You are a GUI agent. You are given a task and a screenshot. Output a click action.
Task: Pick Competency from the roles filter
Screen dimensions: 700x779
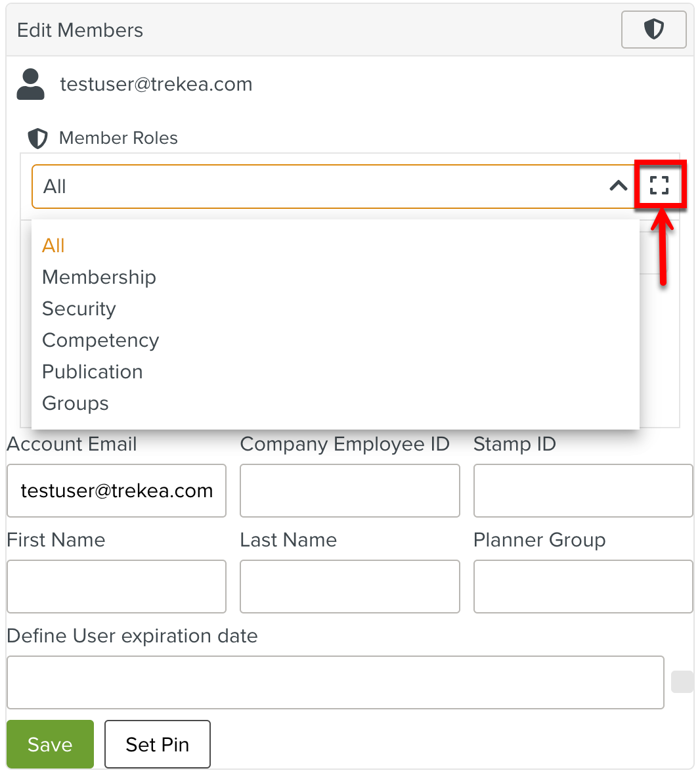point(100,340)
